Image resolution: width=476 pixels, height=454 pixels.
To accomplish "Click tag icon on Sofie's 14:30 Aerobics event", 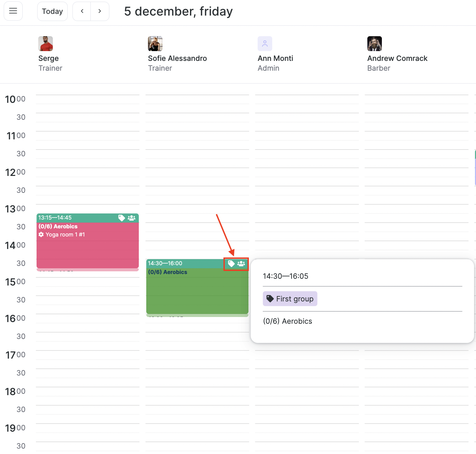I will point(231,264).
